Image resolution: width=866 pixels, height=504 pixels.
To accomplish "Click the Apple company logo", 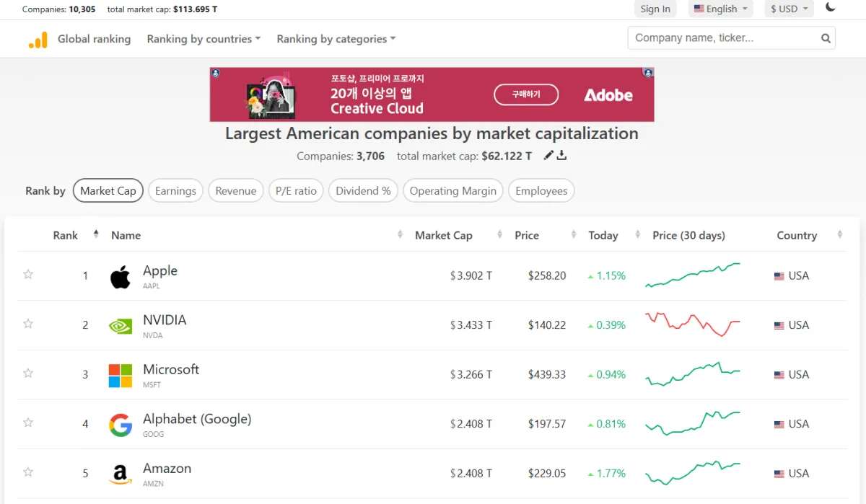I will tap(121, 276).
